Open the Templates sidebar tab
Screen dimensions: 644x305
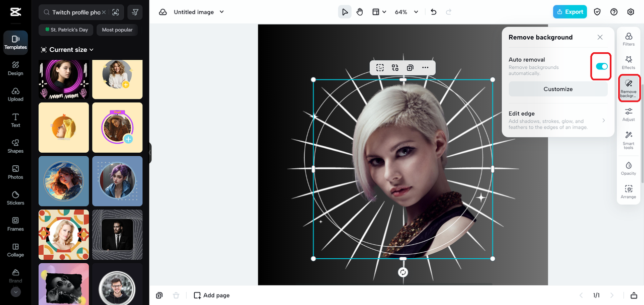pyautogui.click(x=16, y=42)
